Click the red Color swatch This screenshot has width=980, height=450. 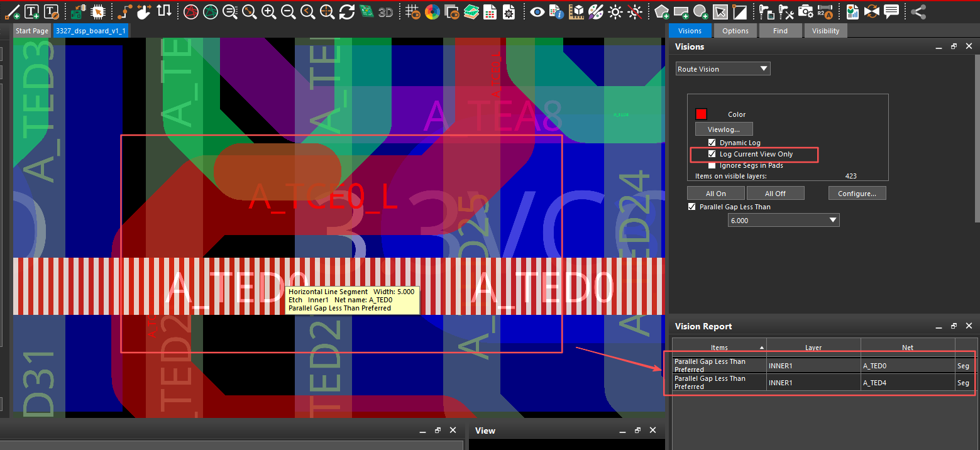(702, 114)
